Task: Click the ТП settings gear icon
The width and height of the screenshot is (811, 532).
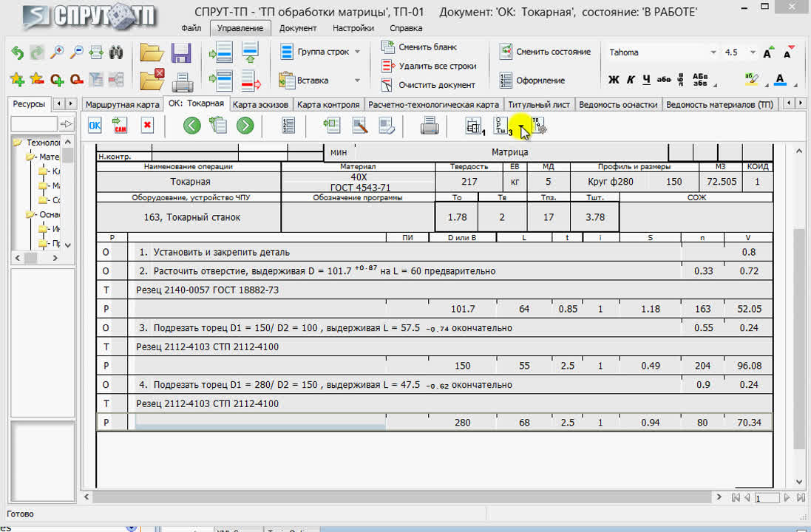Action: (539, 126)
